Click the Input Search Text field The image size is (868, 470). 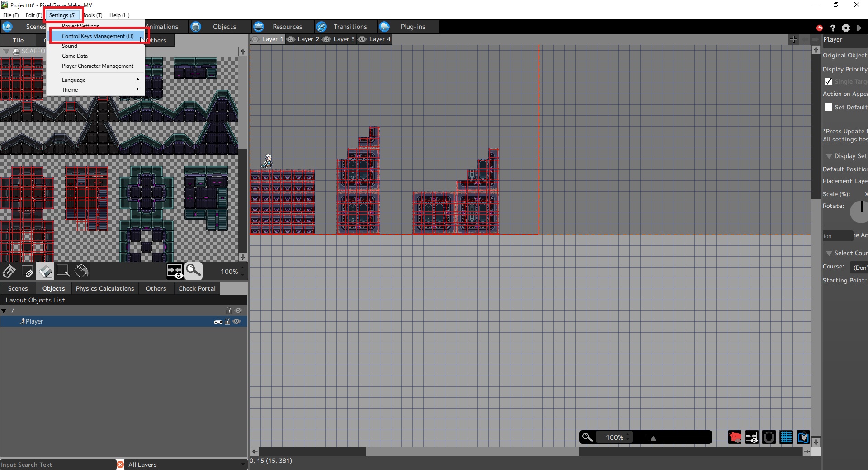58,465
